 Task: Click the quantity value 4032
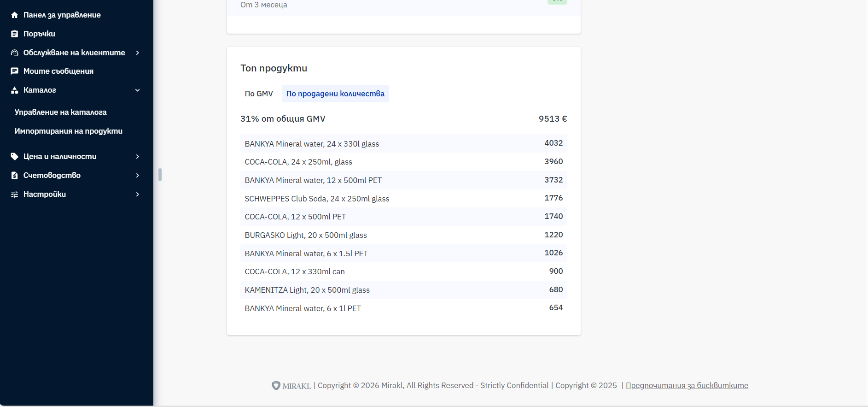[x=553, y=143]
